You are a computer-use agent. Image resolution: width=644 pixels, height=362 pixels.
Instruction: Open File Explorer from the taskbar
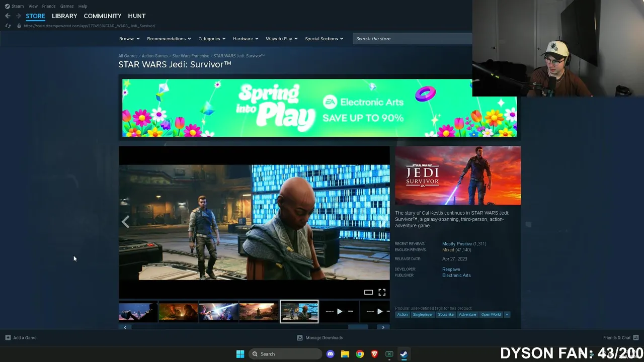(x=345, y=354)
